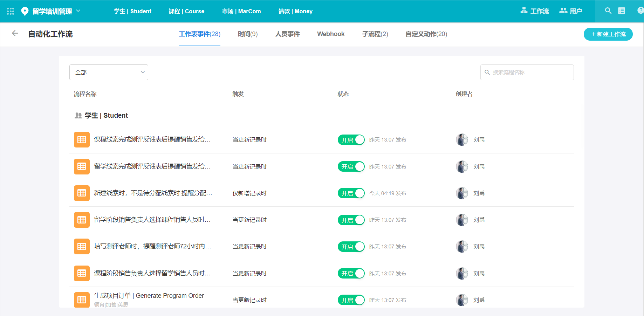Viewport: 644px width, 316px height.
Task: Disable the 课程线索完成测评 workflow toggle
Action: click(x=351, y=140)
